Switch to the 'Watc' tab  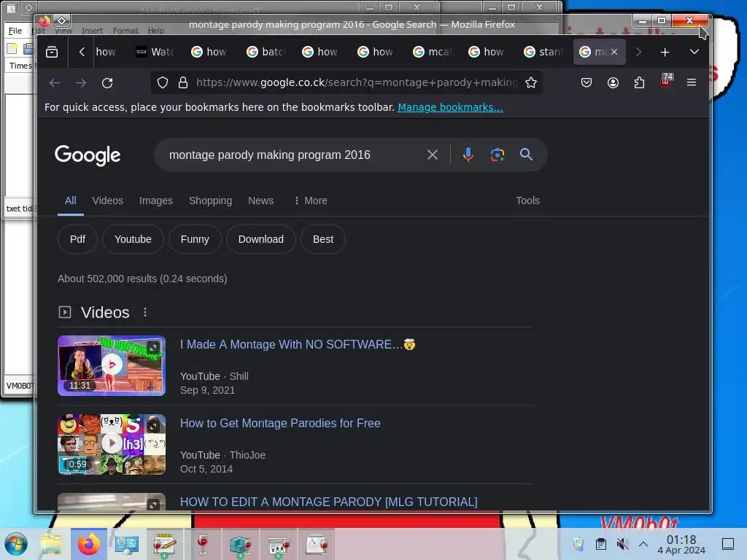pos(156,52)
